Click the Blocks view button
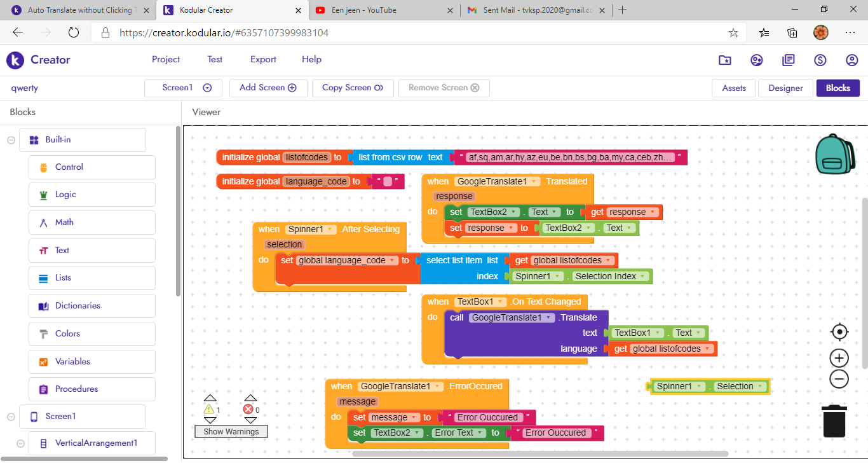The height and width of the screenshot is (463, 868). tap(838, 88)
